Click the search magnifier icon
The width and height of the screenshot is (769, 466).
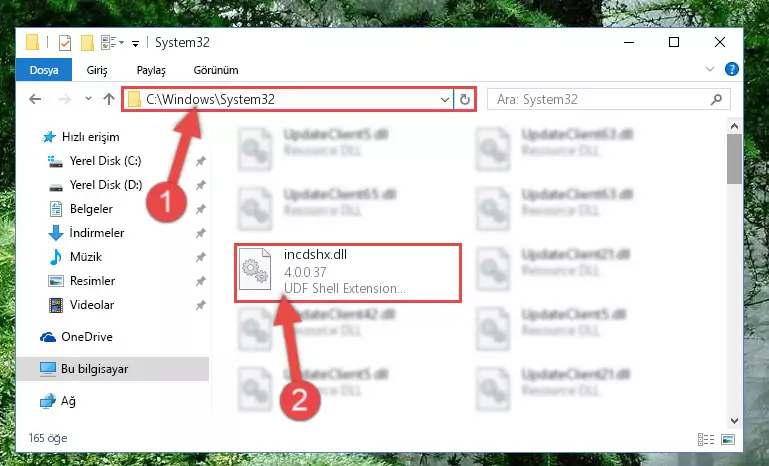[716, 100]
